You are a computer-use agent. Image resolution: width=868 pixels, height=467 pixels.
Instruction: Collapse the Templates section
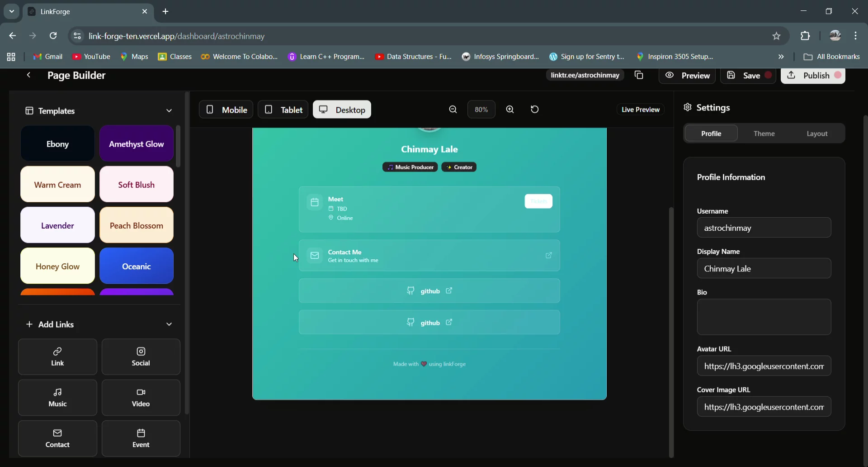tap(169, 110)
